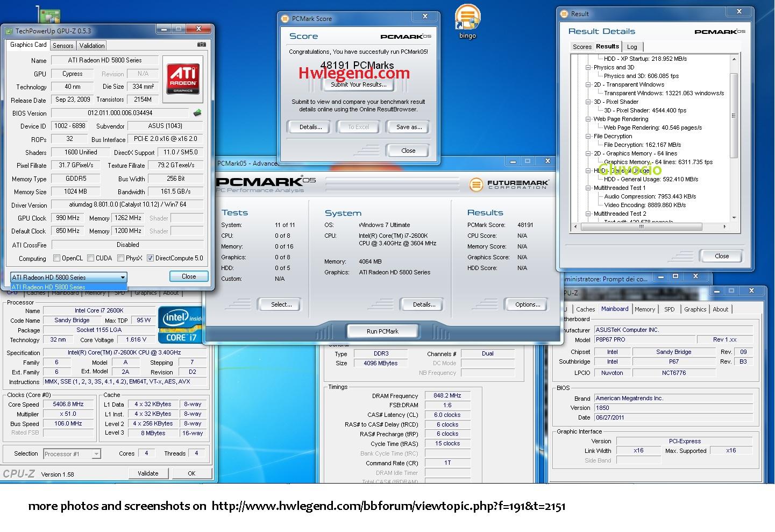Viewport: 775px width, 532px height.
Task: Open the GPU selection dropdown in GPU-Z
Action: pos(69,278)
